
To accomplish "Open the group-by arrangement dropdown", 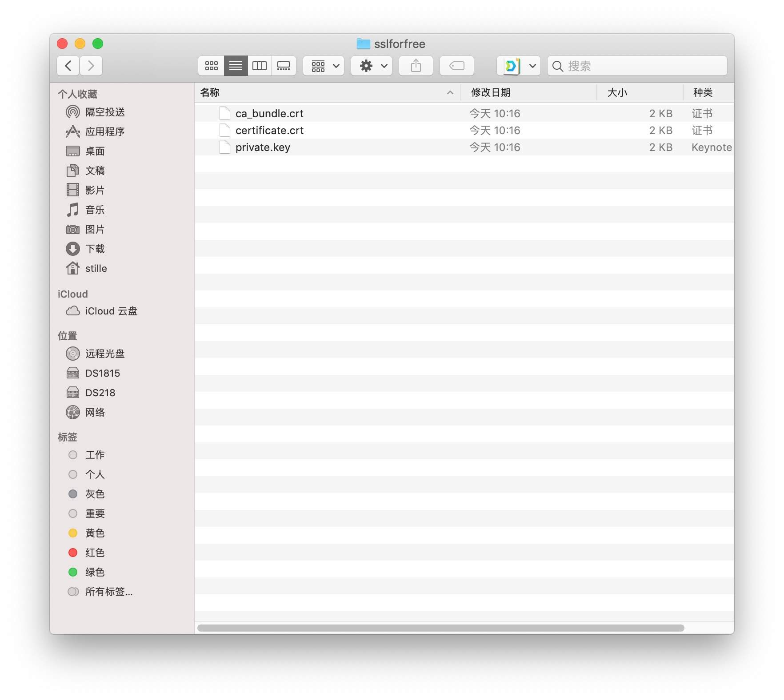I will (324, 66).
